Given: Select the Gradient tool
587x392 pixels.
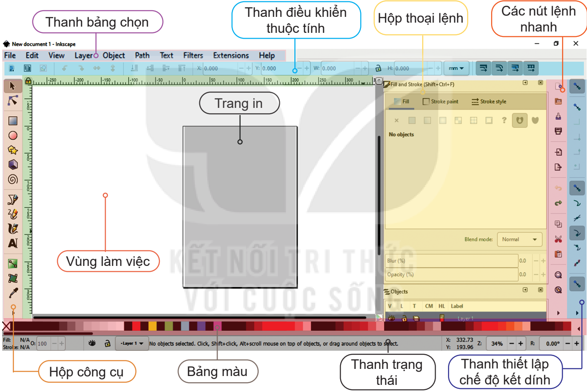Looking at the screenshot, I should click(x=13, y=264).
